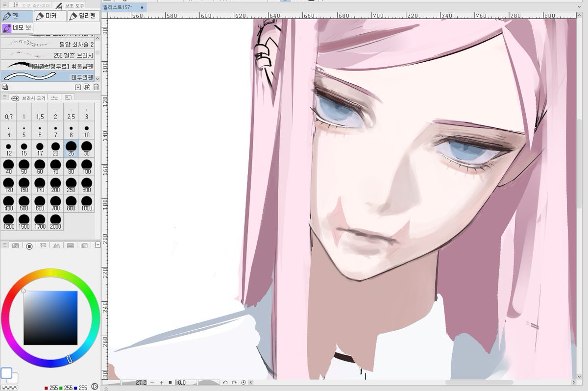The width and height of the screenshot is (588, 391).
Task: Switch to the 브러시 크기 tab
Action: (28, 98)
